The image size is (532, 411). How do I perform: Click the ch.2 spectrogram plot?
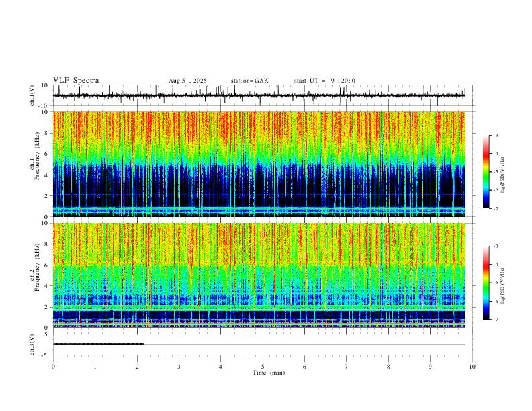(x=259, y=275)
